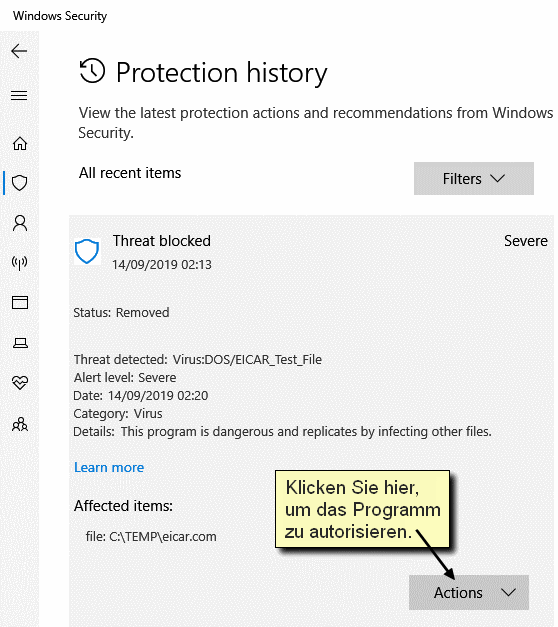This screenshot has height=627, width=558.
Task: Open Family options icon
Action: pos(20,424)
